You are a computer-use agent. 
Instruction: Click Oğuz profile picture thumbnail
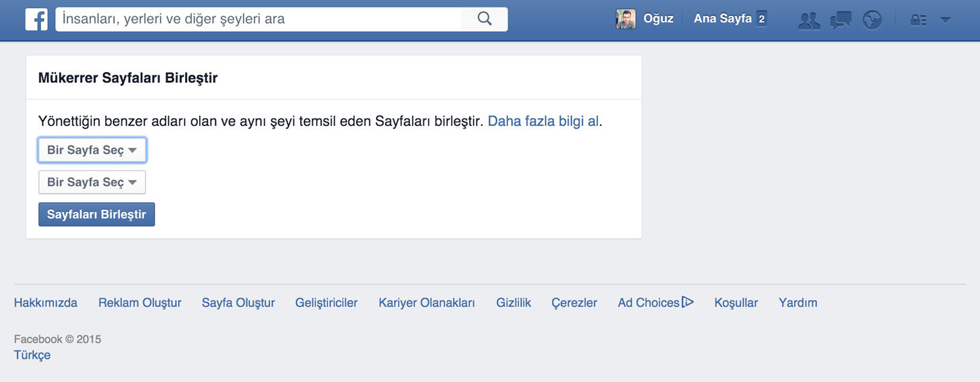(x=625, y=19)
